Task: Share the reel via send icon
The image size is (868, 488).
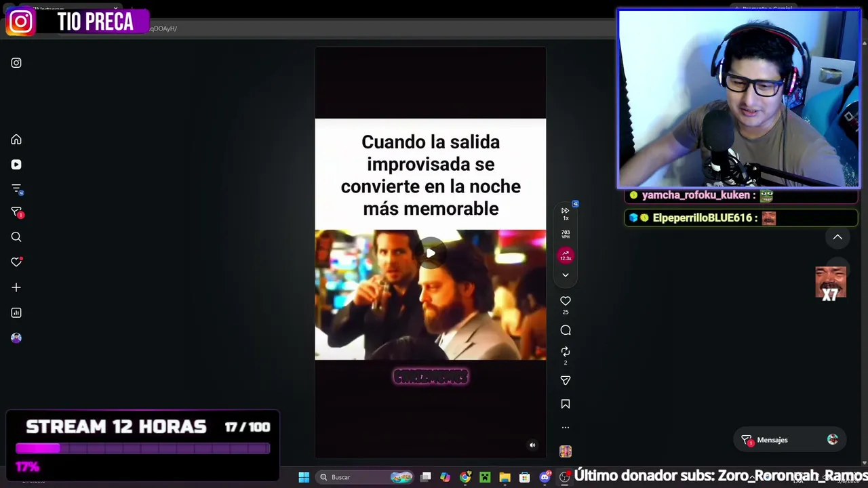Action: coord(566,380)
